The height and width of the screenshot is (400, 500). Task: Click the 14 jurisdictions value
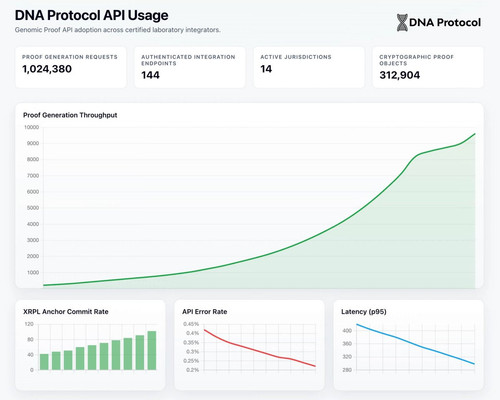(266, 69)
